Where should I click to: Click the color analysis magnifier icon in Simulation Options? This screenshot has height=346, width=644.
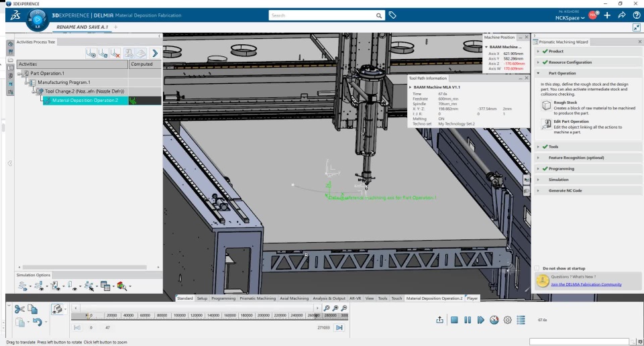pos(121,286)
